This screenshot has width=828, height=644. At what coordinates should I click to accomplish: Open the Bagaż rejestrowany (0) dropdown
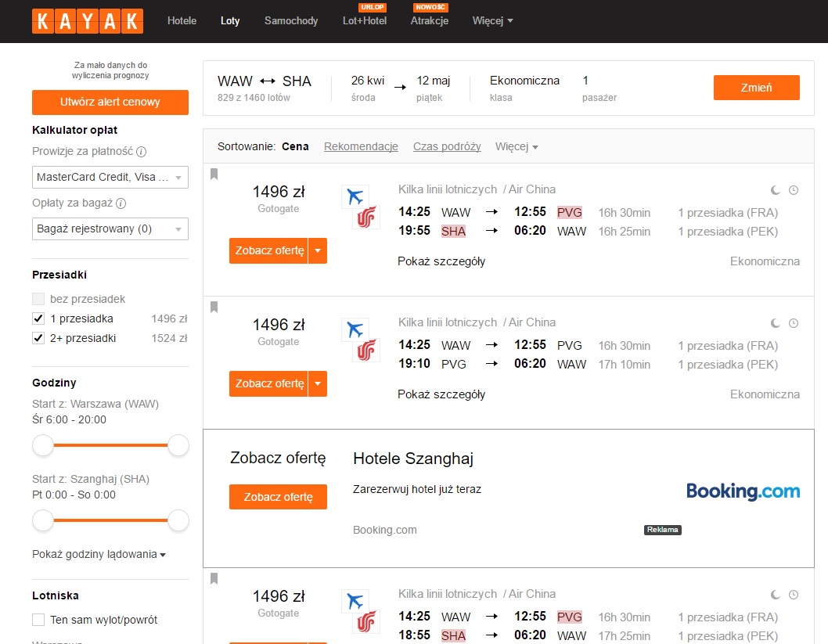pyautogui.click(x=110, y=229)
